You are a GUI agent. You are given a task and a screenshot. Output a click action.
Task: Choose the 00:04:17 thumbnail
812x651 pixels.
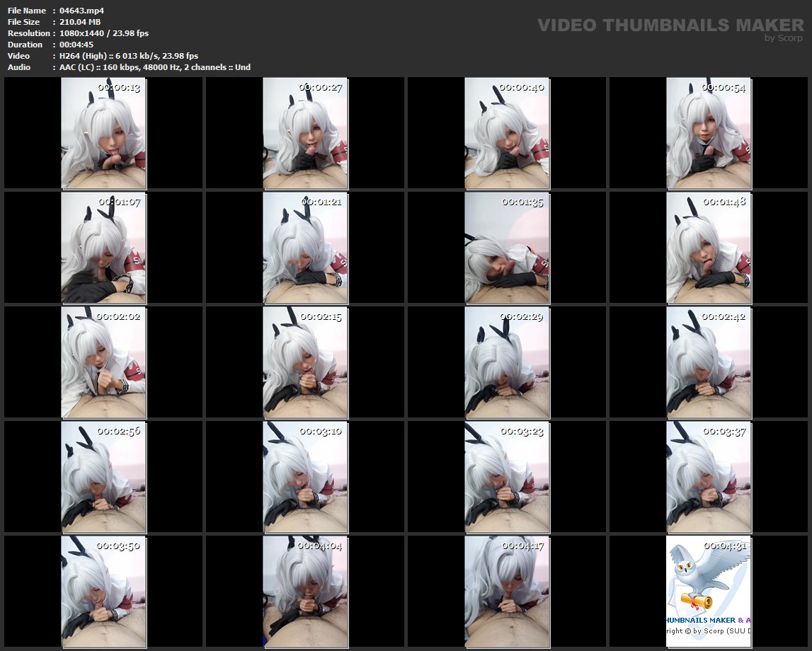(507, 592)
